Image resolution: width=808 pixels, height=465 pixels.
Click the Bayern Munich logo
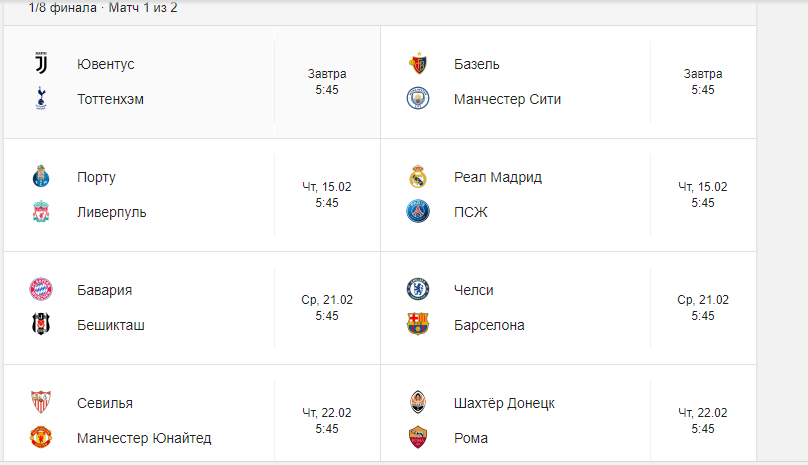(41, 290)
